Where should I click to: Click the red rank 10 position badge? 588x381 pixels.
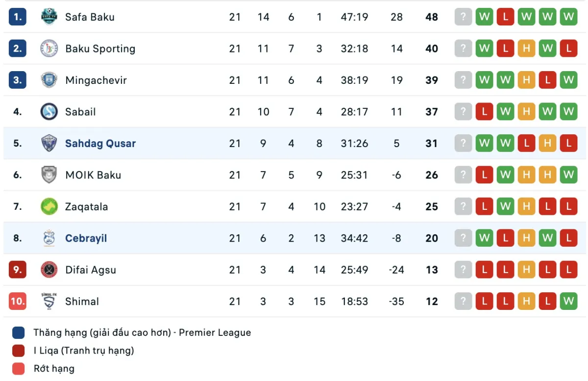point(18,301)
